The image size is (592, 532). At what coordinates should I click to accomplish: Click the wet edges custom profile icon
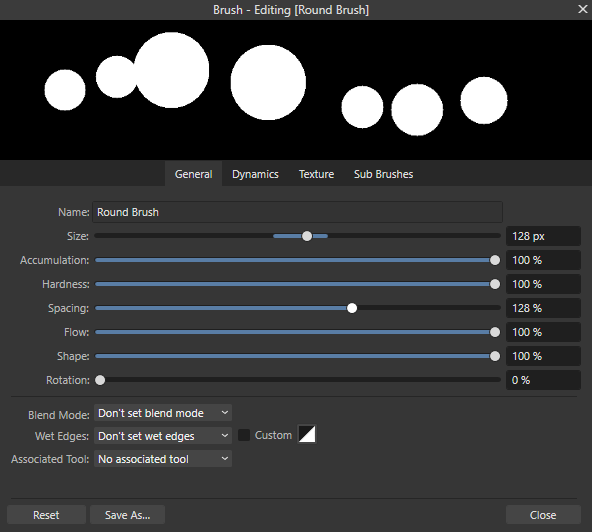tap(307, 434)
